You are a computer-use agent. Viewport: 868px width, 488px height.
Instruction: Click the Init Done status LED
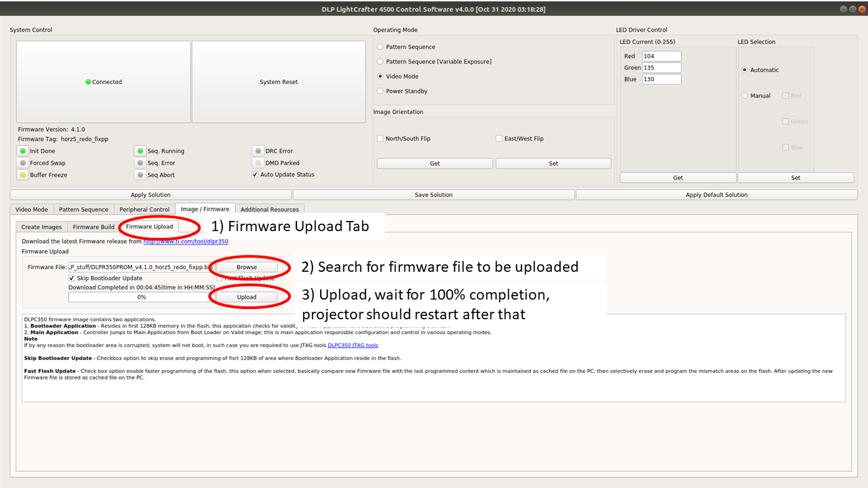click(23, 151)
